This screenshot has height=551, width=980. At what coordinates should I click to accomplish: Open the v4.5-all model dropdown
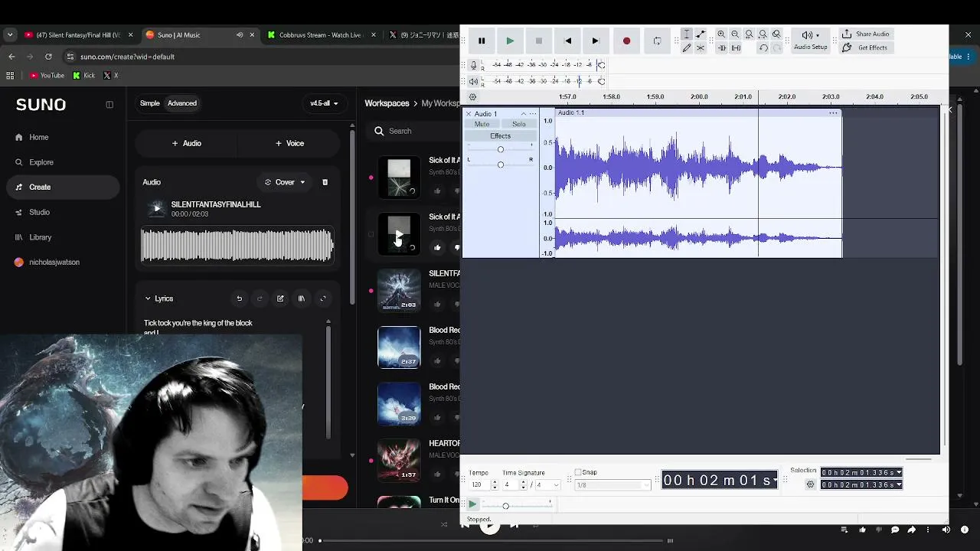point(324,103)
